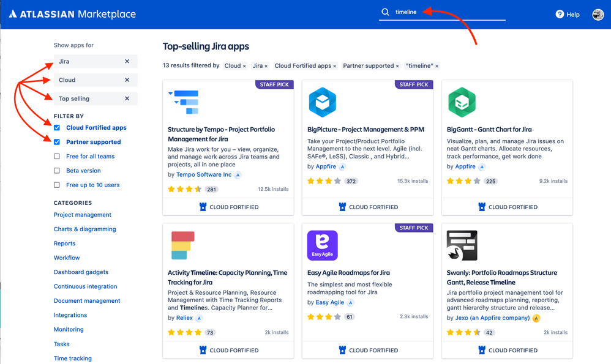This screenshot has height=364, width=611.
Task: Uncheck the Cloud Fortified apps checkbox
Action: tap(57, 128)
